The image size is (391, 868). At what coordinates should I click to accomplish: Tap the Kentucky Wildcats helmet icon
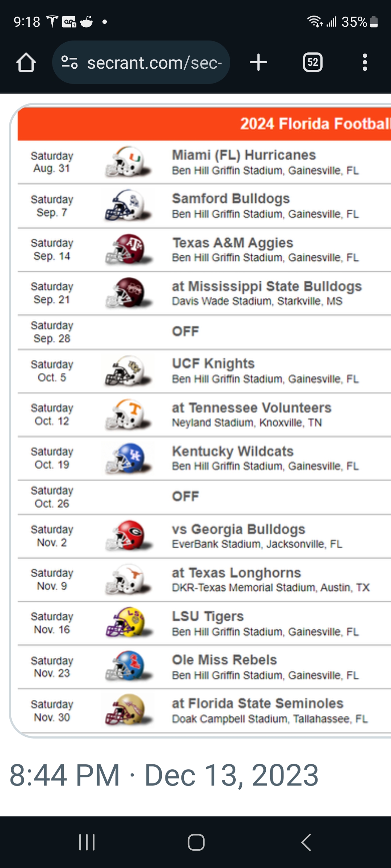[128, 458]
